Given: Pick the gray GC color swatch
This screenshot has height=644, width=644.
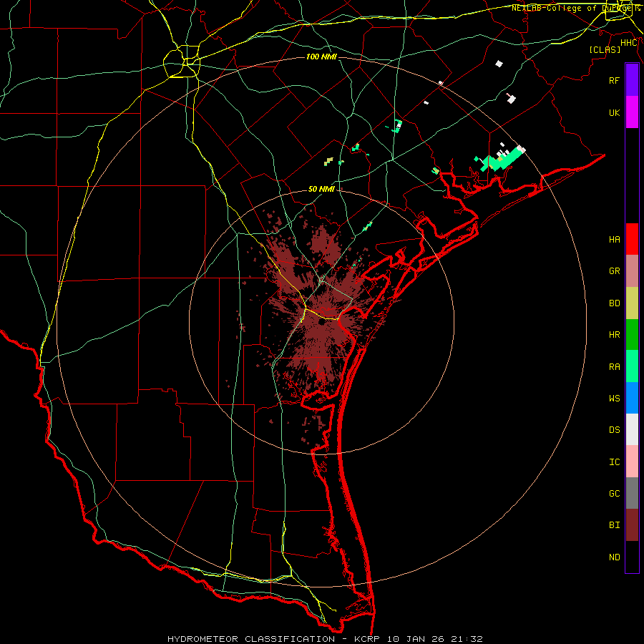Looking at the screenshot, I should pyautogui.click(x=632, y=493).
